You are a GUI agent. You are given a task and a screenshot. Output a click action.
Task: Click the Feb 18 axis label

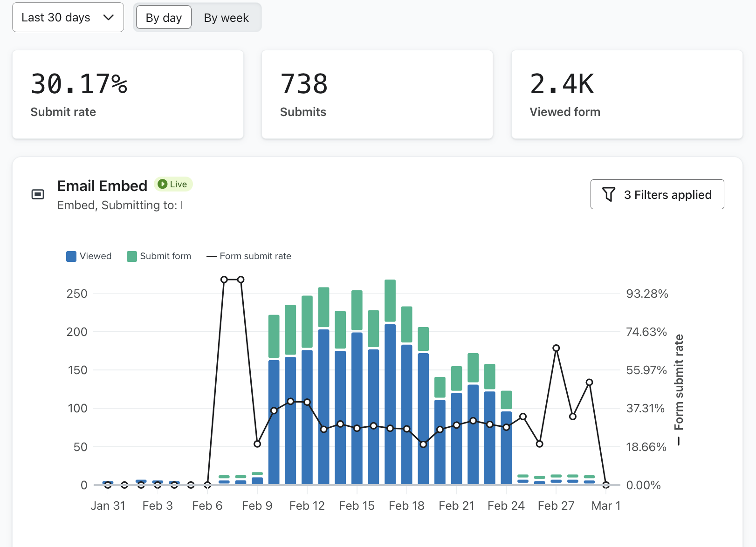click(406, 506)
